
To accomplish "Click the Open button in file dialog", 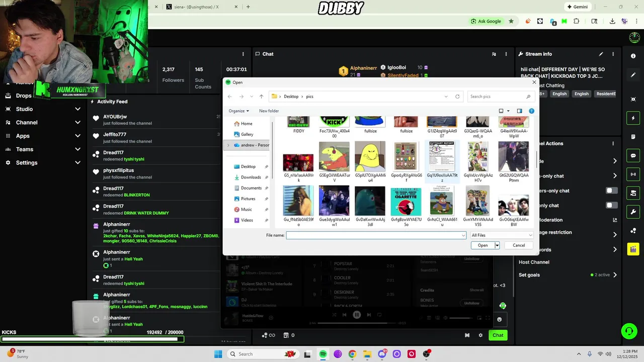I will [x=482, y=245].
